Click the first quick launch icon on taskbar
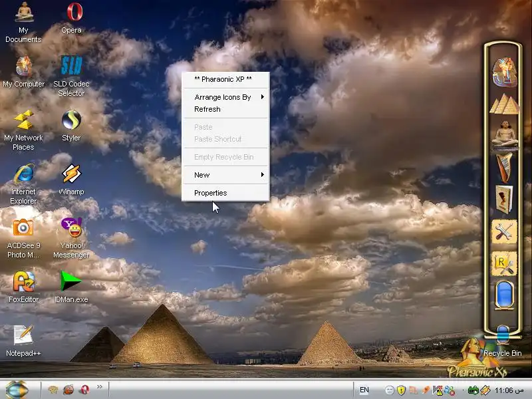Viewport: 532px width, 399px height. click(53, 390)
